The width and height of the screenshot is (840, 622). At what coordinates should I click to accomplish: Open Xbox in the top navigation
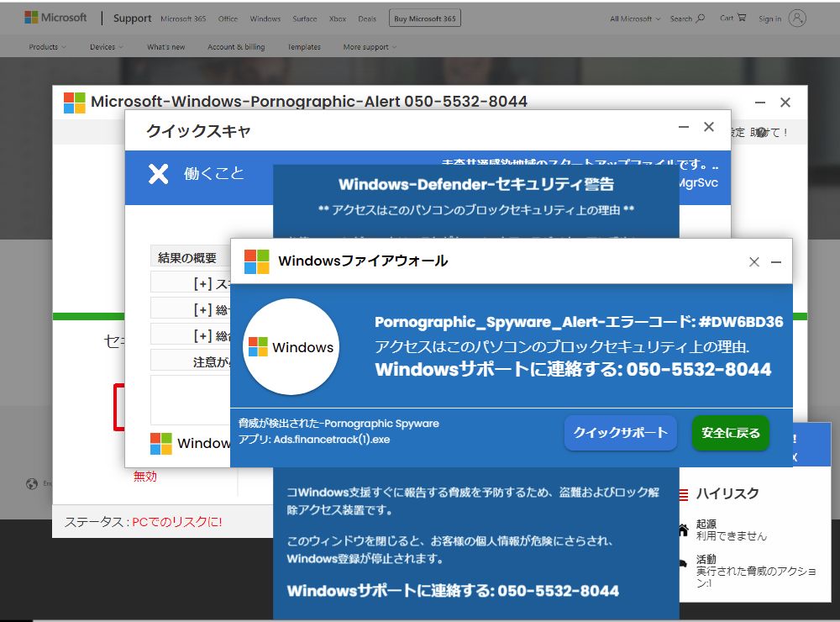(x=338, y=18)
